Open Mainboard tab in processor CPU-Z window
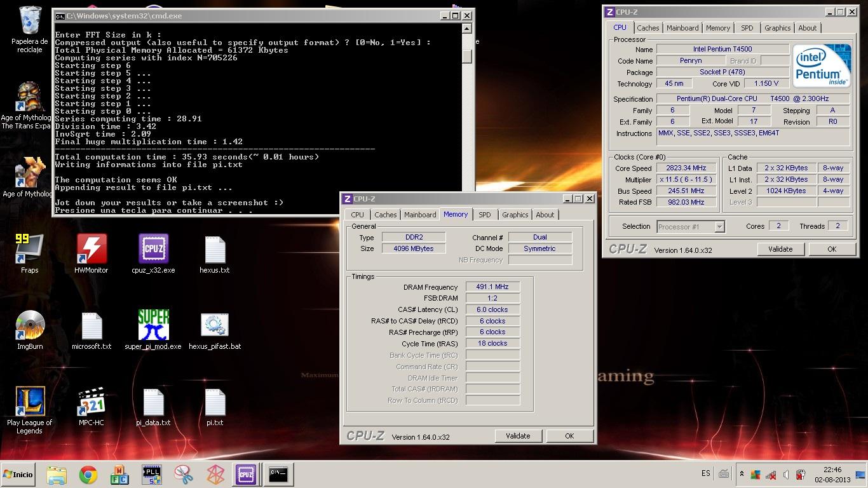The height and width of the screenshot is (488, 868). click(x=682, y=28)
